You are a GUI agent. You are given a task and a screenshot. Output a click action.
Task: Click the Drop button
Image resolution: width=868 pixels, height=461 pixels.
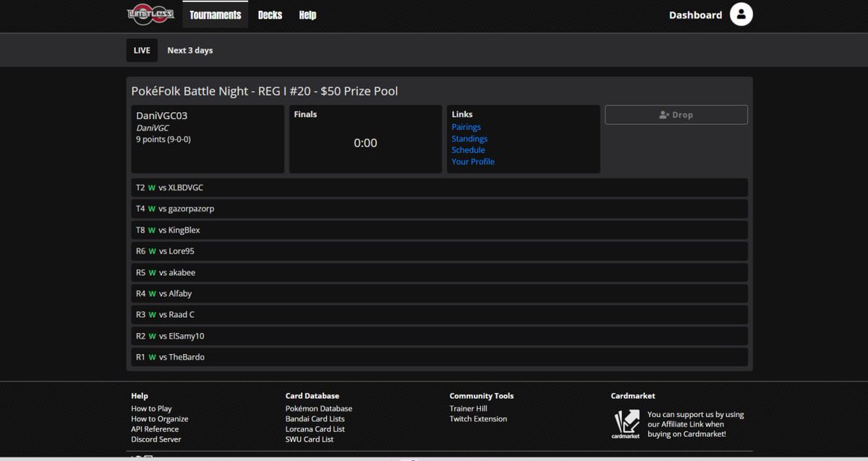pos(676,115)
